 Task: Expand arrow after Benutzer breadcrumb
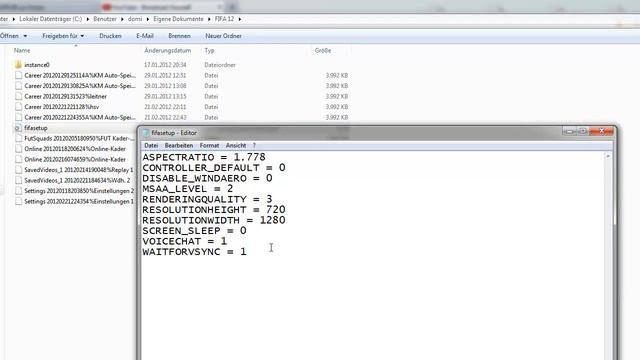(x=122, y=19)
